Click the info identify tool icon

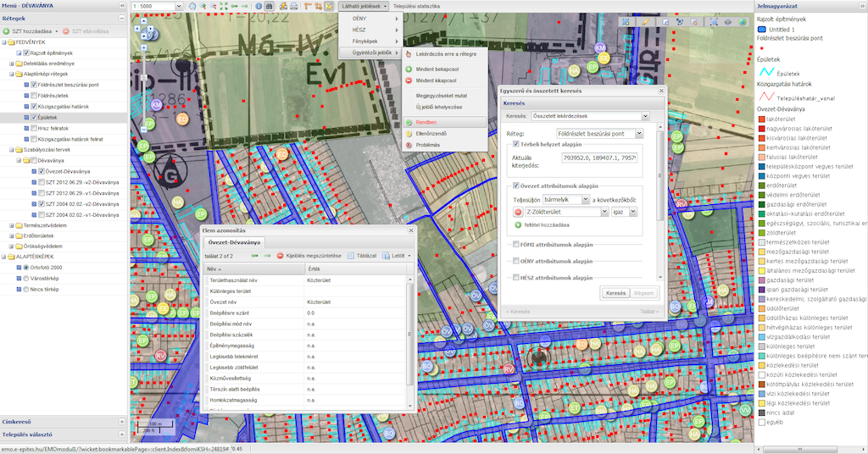[259, 6]
